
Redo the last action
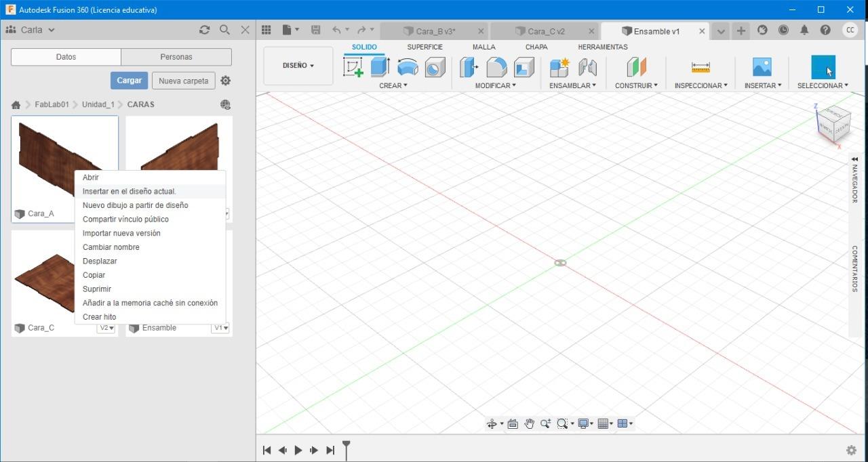(x=362, y=30)
